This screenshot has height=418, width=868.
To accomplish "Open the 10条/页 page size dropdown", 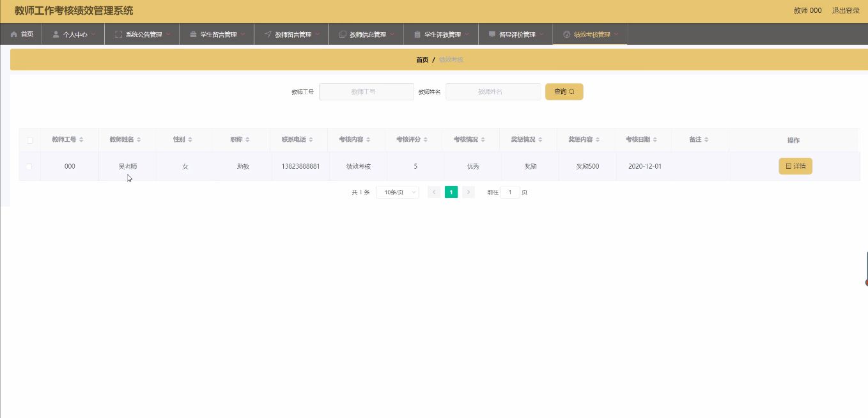I will tap(398, 192).
